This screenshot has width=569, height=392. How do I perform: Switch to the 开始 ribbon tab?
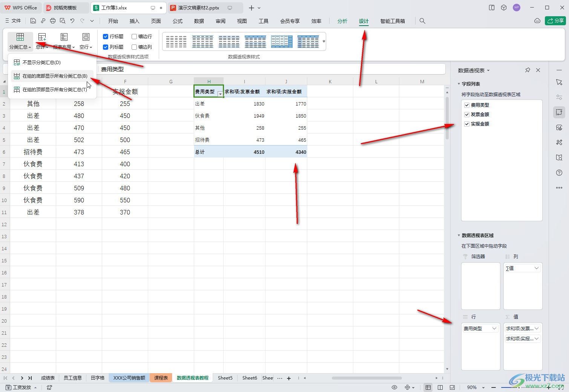coord(113,21)
